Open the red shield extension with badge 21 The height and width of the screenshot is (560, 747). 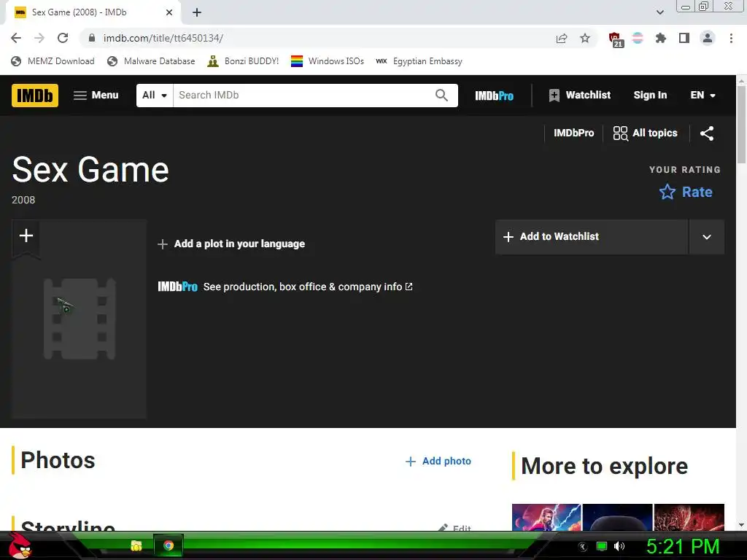click(x=616, y=39)
